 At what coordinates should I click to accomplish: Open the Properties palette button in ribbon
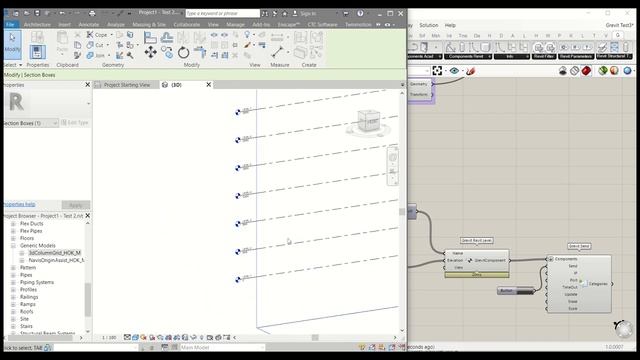[37, 52]
